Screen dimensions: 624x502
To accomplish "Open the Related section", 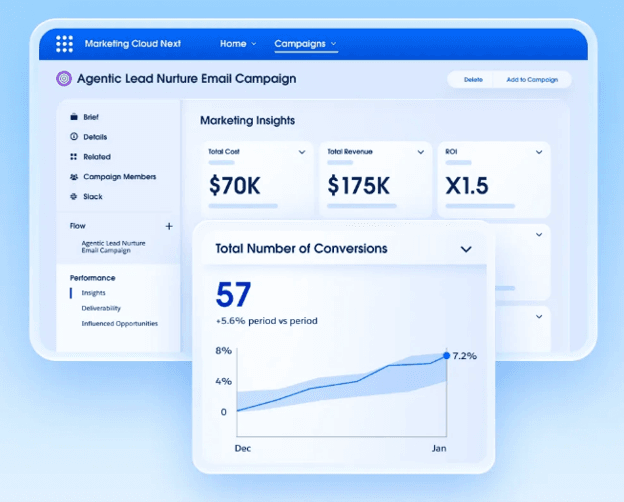I will [x=97, y=157].
